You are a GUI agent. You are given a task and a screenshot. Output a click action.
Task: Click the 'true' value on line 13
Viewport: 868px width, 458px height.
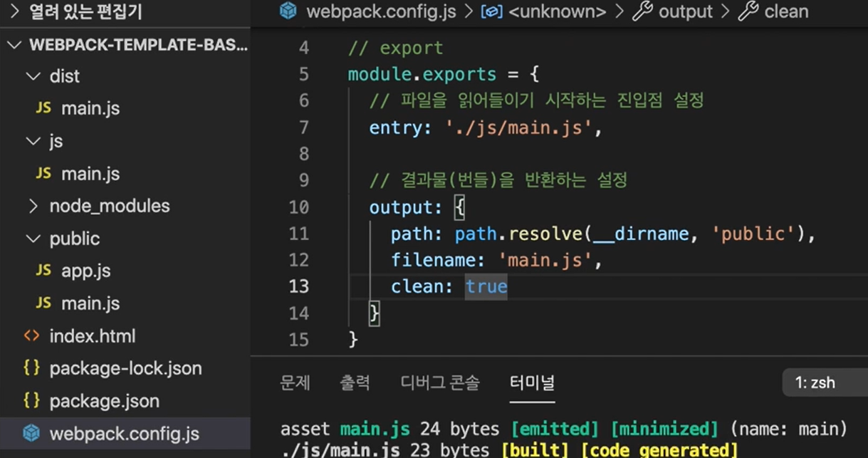486,286
